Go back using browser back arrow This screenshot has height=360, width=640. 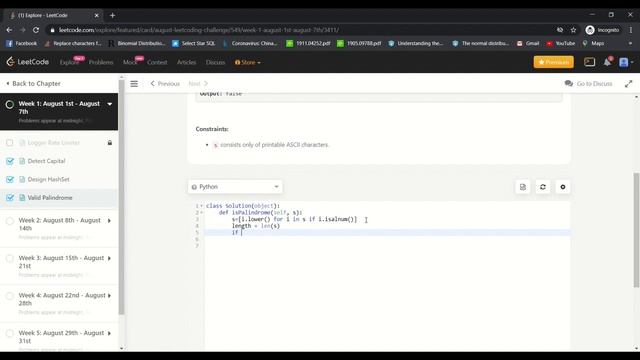coord(9,30)
